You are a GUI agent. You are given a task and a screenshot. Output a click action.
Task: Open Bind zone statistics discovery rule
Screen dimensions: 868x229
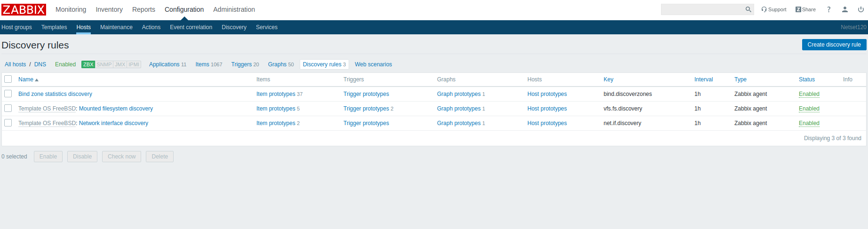[x=55, y=94]
